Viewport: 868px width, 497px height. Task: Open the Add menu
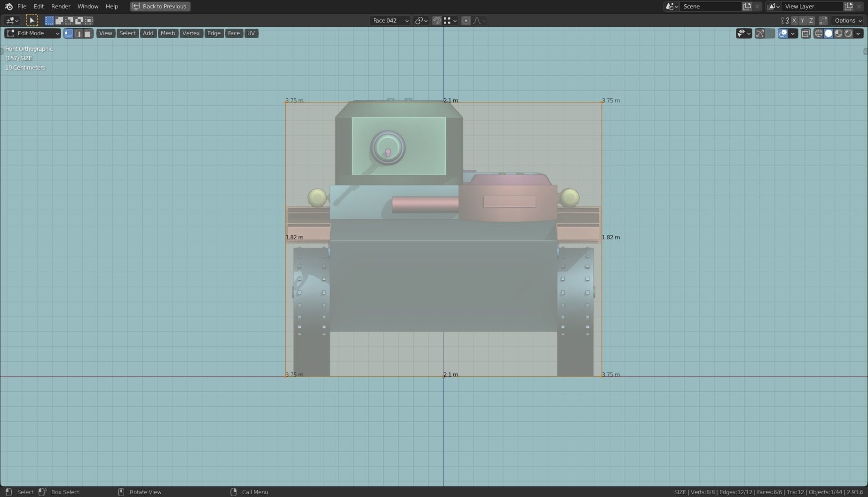coord(148,33)
